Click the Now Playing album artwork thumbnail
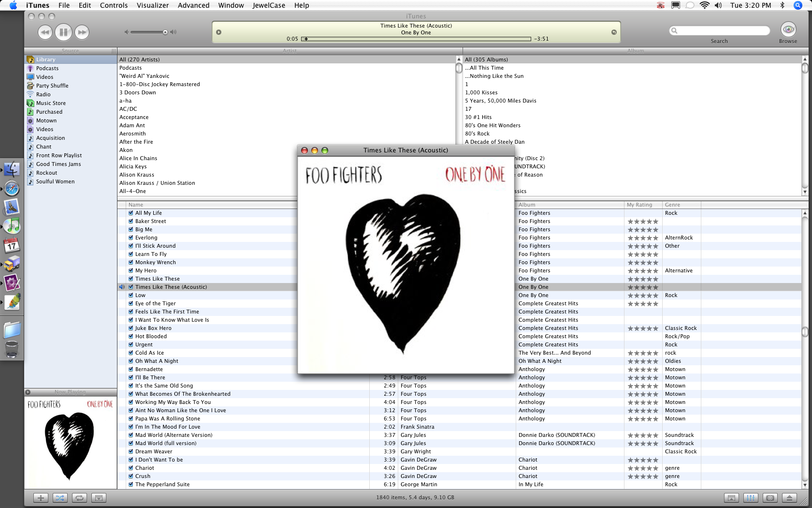Screen dimensions: 812x508 (x=71, y=442)
